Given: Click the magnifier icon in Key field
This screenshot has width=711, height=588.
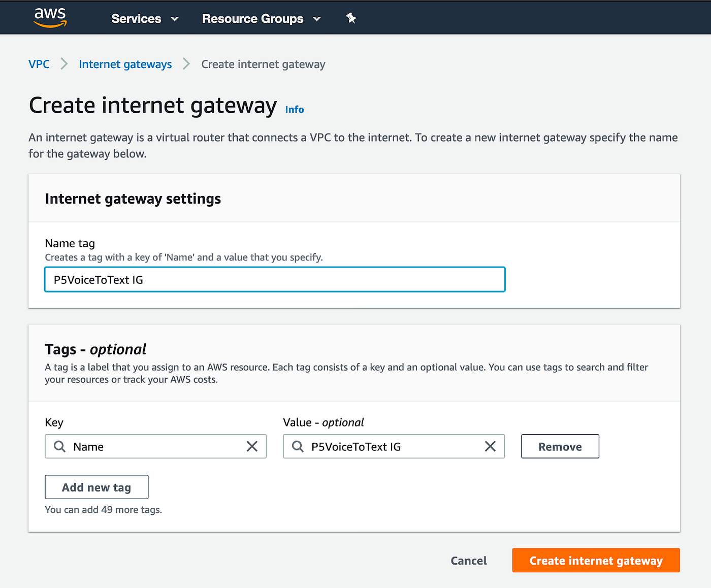Looking at the screenshot, I should [59, 446].
